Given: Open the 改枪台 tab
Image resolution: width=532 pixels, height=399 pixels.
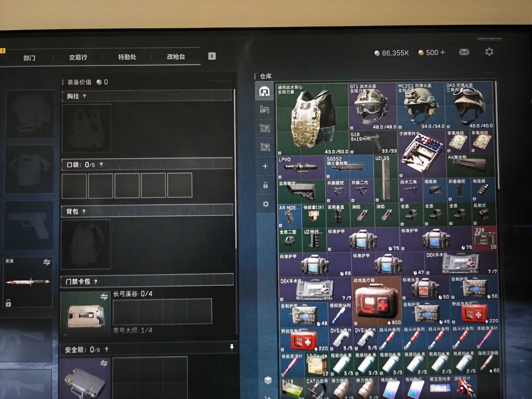Looking at the screenshot, I should point(176,57).
